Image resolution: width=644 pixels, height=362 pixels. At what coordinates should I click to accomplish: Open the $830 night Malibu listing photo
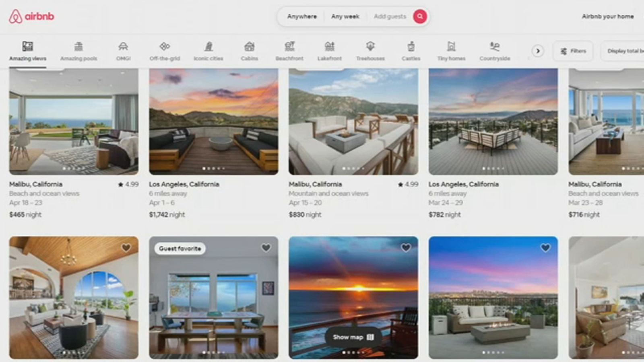pos(353,121)
